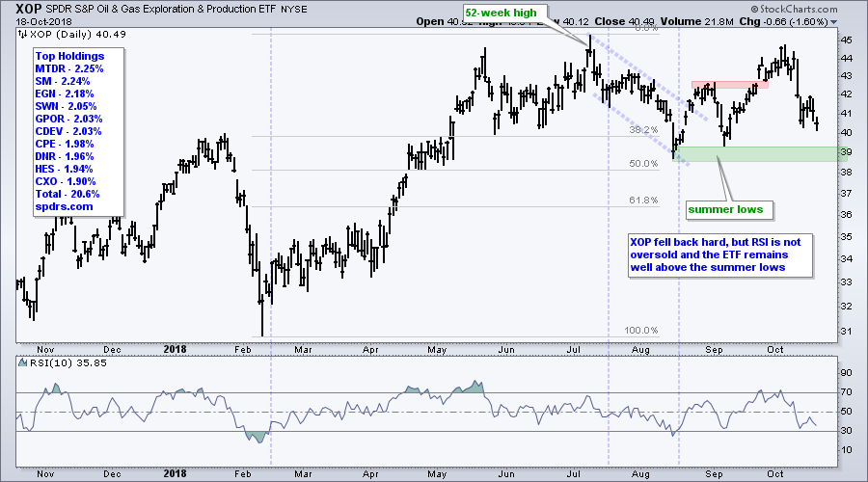This screenshot has height=482, width=868.
Task: Click the 'Close 40.49' readout
Action: pos(624,21)
